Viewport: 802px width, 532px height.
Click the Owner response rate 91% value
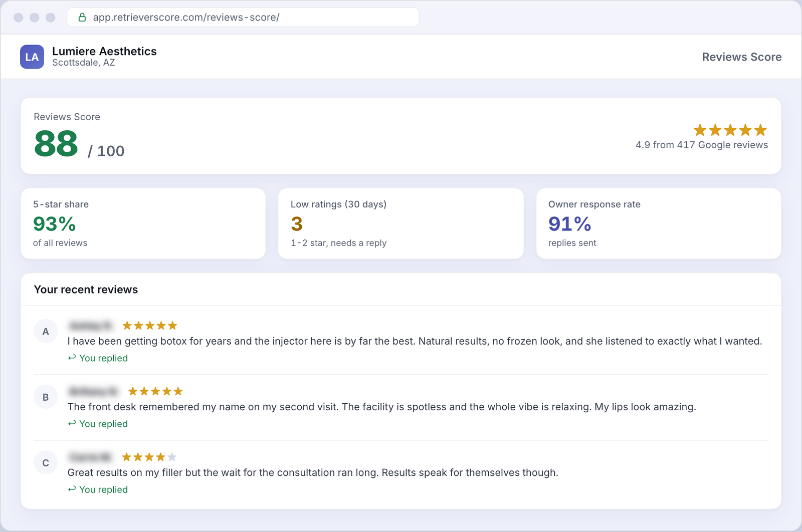tap(570, 224)
